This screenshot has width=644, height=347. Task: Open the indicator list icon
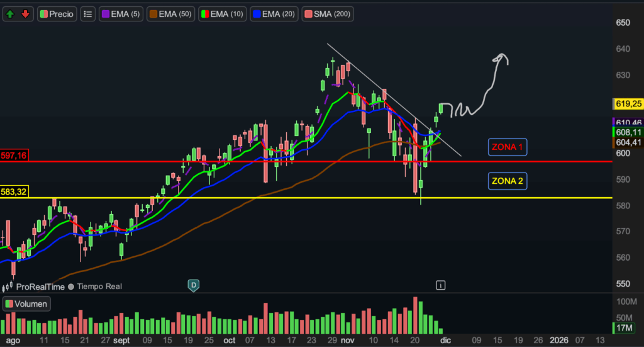coord(88,13)
